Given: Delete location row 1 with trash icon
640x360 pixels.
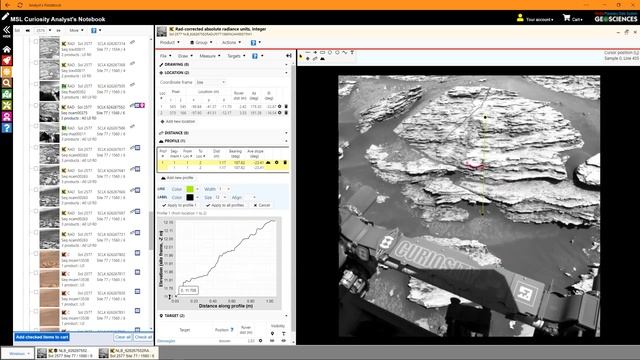Looking at the screenshot, I should tap(286, 107).
